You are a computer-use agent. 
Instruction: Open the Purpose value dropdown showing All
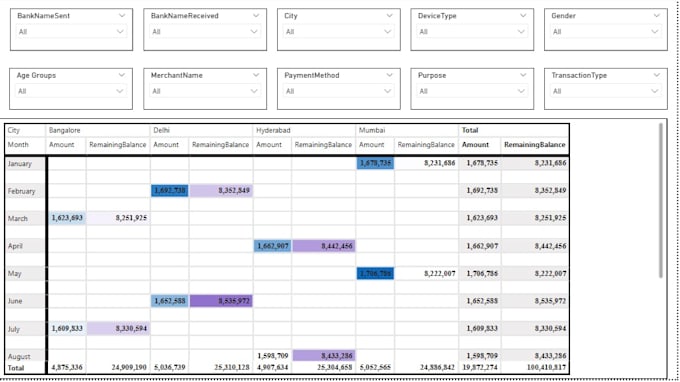(472, 91)
